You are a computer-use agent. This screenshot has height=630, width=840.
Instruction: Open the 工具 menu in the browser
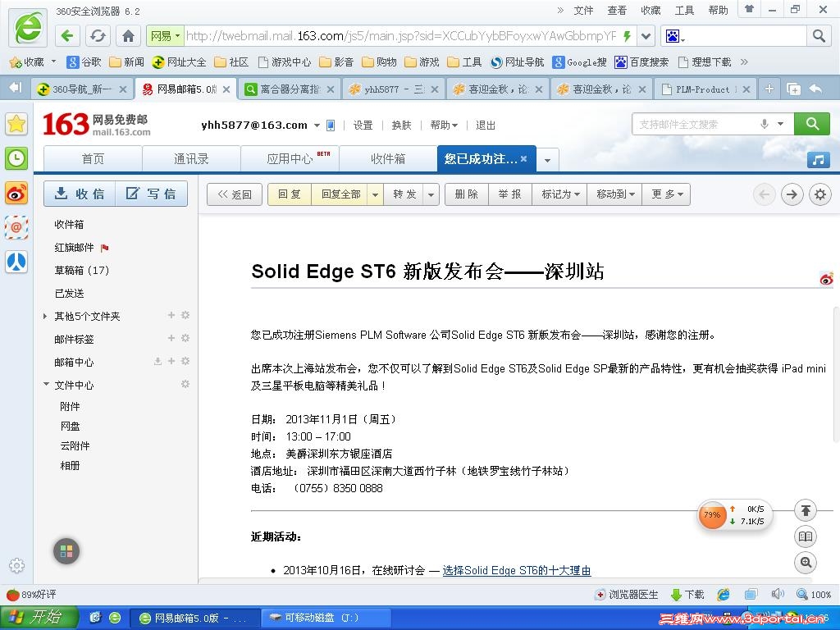(684, 10)
